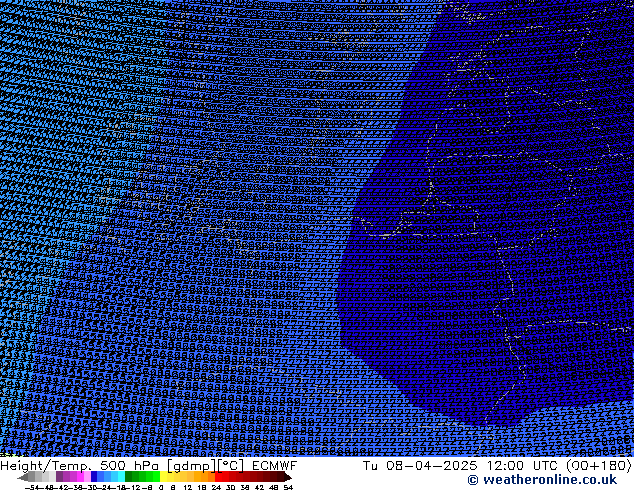The height and width of the screenshot is (490, 634).
Task: Click the dark maroon right arrow end of colorbar
Action: (287, 477)
